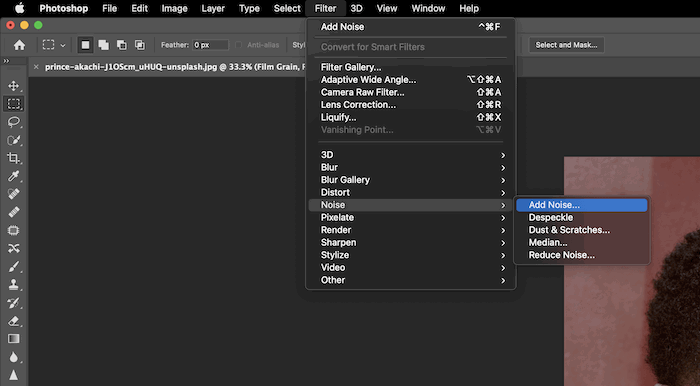This screenshot has height=386, width=700.
Task: Select the Lasso tool
Action: coord(13,122)
